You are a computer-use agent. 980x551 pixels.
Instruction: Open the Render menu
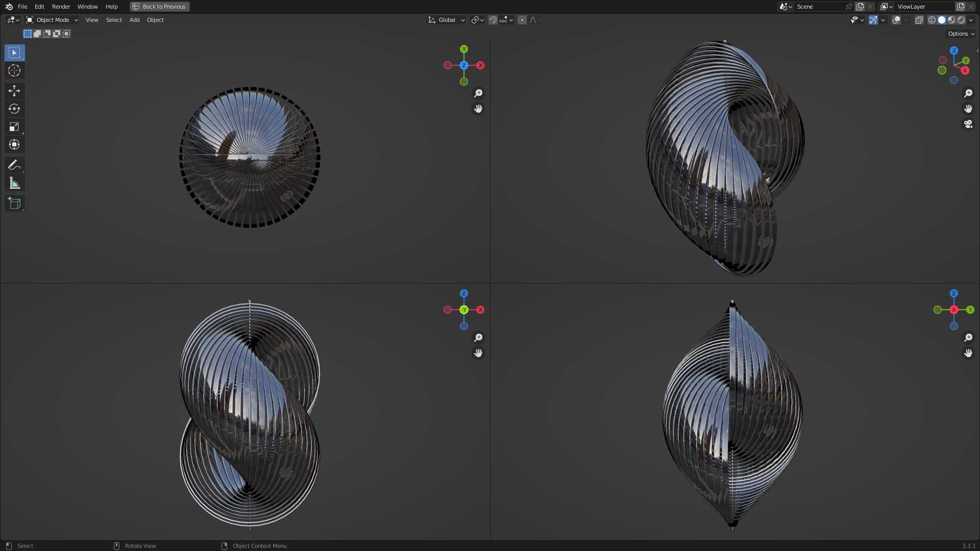coord(61,7)
